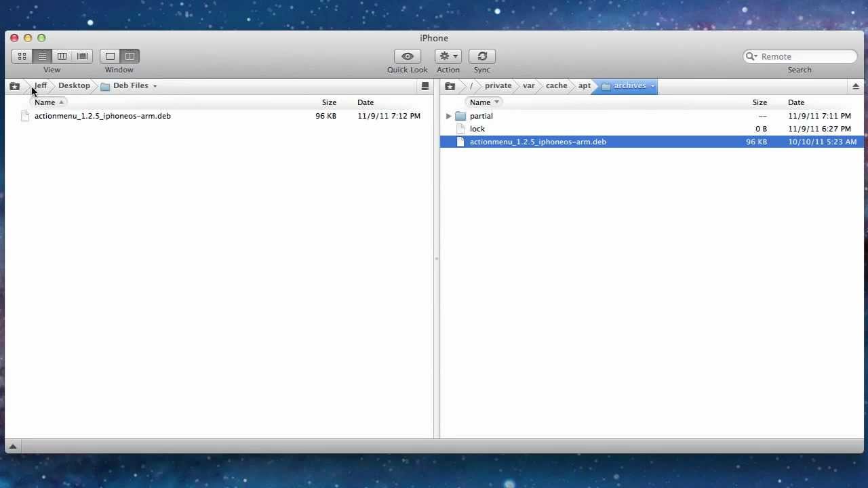Click 0 B size of lock file
Viewport: 868px width, 488px height.
coord(761,129)
